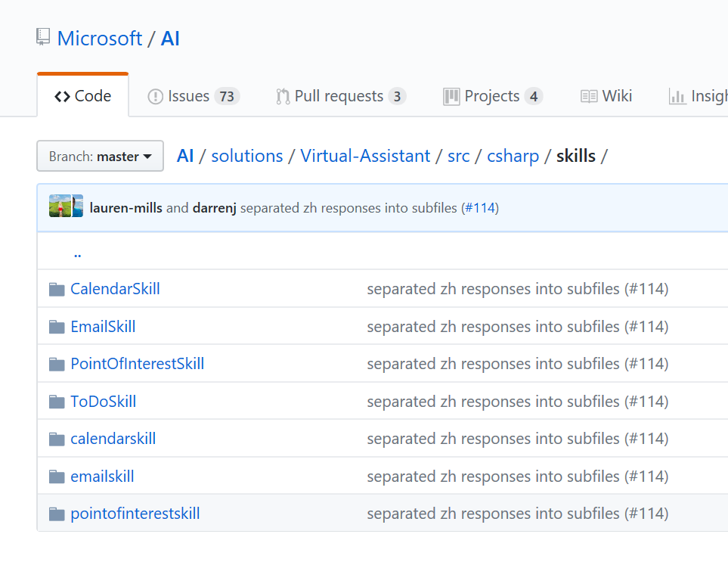The width and height of the screenshot is (728, 562).
Task: Open the Microsoft organization link
Action: pos(99,38)
